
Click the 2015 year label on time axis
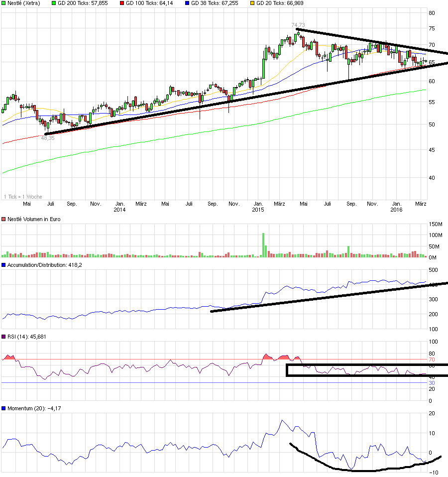point(258,210)
